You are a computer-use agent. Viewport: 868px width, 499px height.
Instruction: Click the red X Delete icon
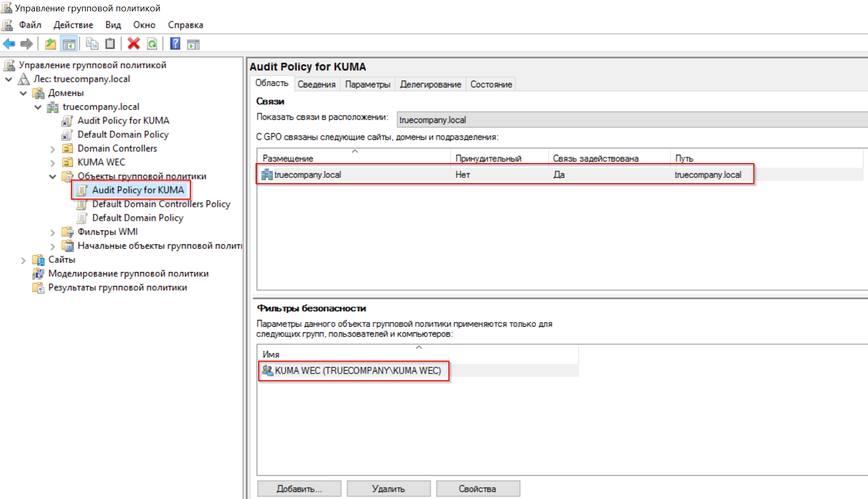click(134, 44)
